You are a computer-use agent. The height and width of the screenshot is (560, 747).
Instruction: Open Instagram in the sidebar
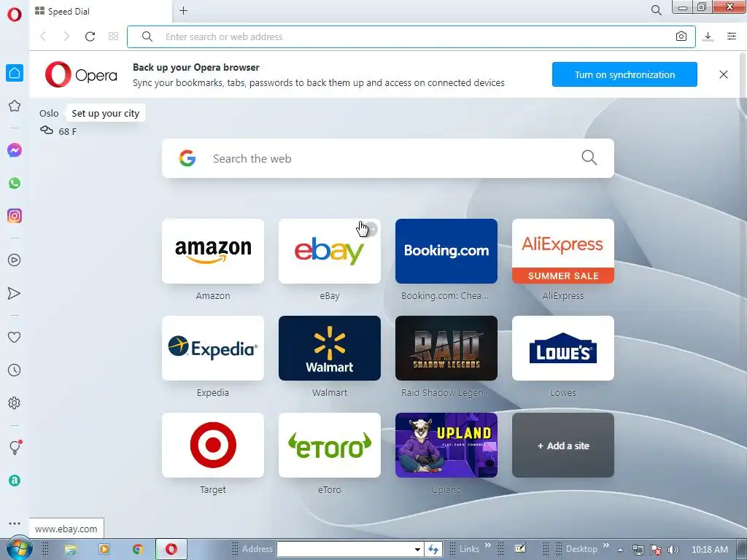pos(15,216)
